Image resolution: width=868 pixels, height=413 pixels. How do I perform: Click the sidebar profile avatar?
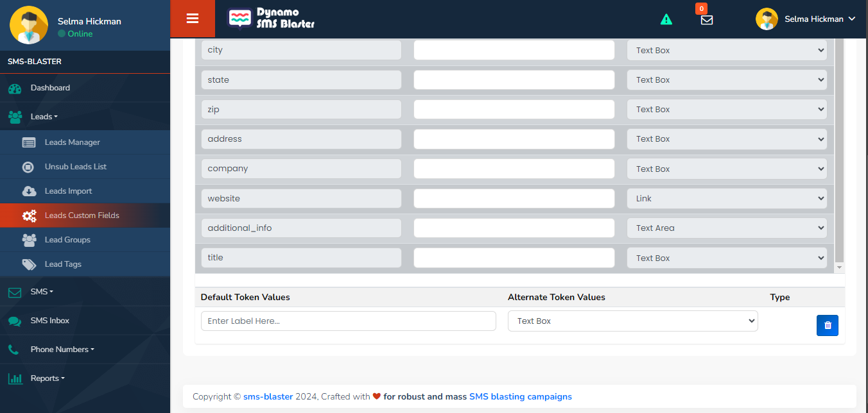[29, 25]
